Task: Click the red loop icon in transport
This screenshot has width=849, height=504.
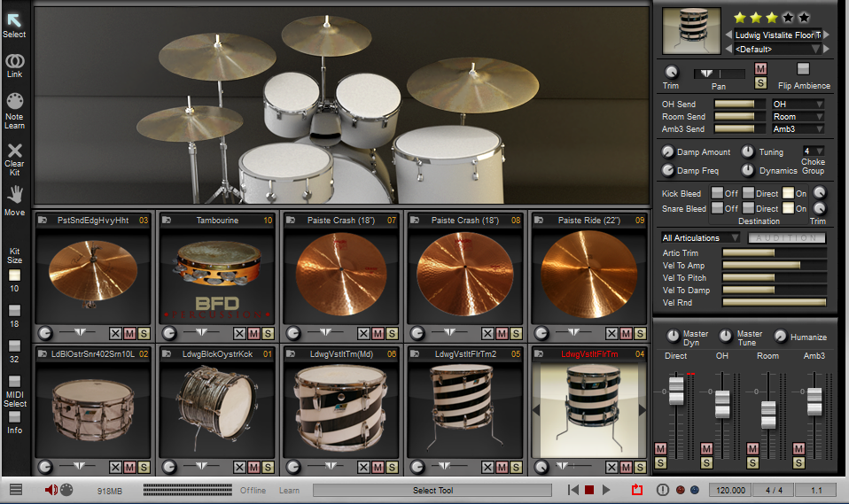Action: 637,490
